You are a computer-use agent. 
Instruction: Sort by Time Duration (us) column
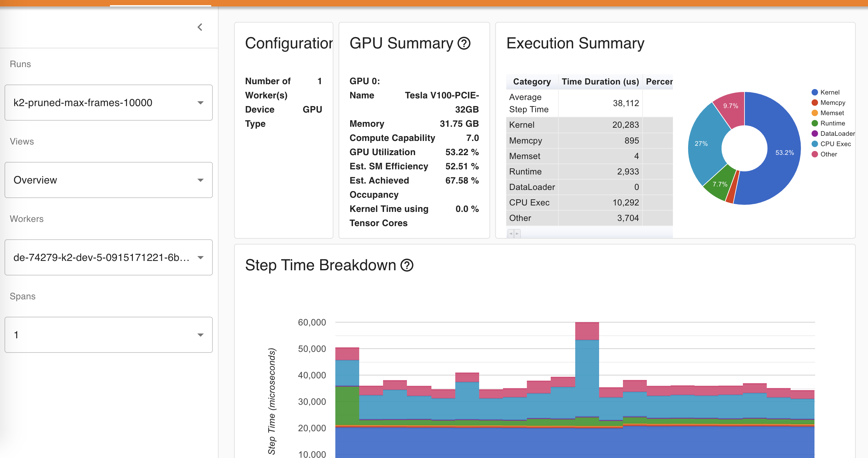click(600, 82)
